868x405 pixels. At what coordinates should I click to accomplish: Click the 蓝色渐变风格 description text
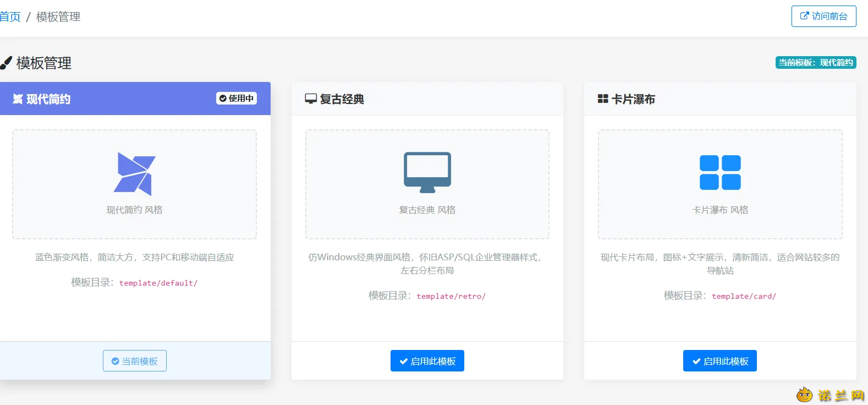[x=135, y=257]
